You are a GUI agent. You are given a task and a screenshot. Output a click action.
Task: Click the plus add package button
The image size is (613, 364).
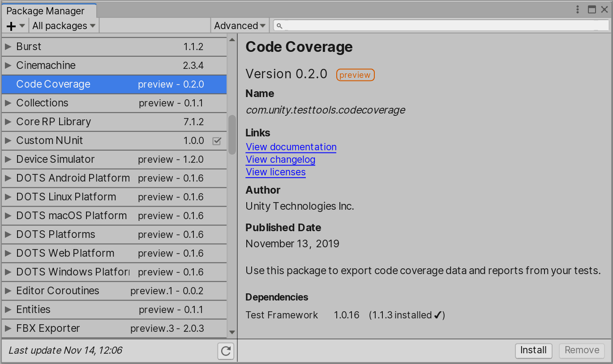pos(15,26)
